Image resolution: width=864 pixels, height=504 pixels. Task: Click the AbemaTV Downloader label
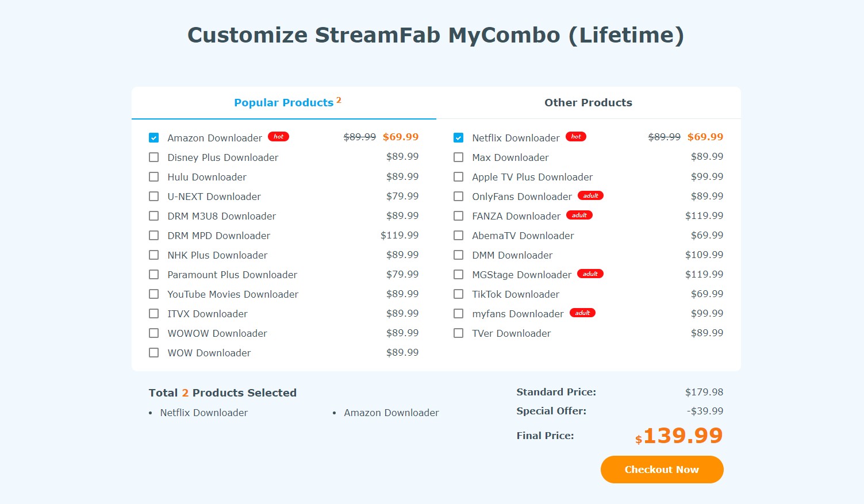tap(523, 236)
